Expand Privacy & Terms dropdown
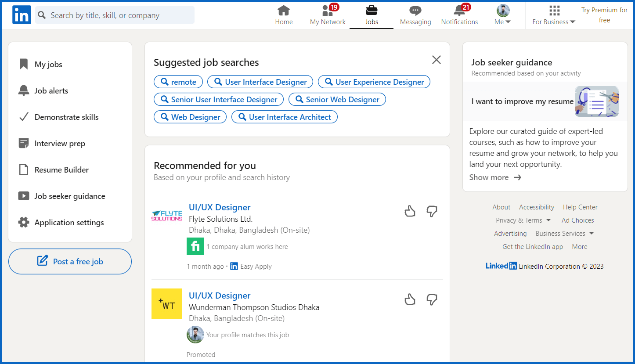This screenshot has height=364, width=635. (523, 220)
